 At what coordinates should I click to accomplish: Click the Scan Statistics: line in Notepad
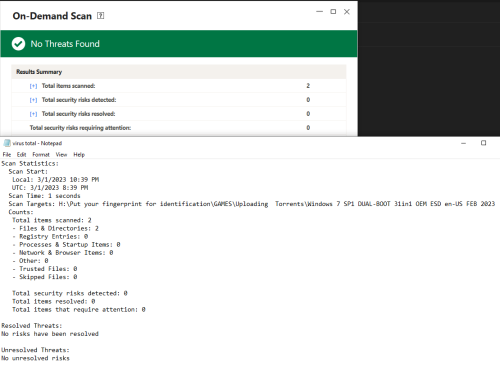click(30, 163)
